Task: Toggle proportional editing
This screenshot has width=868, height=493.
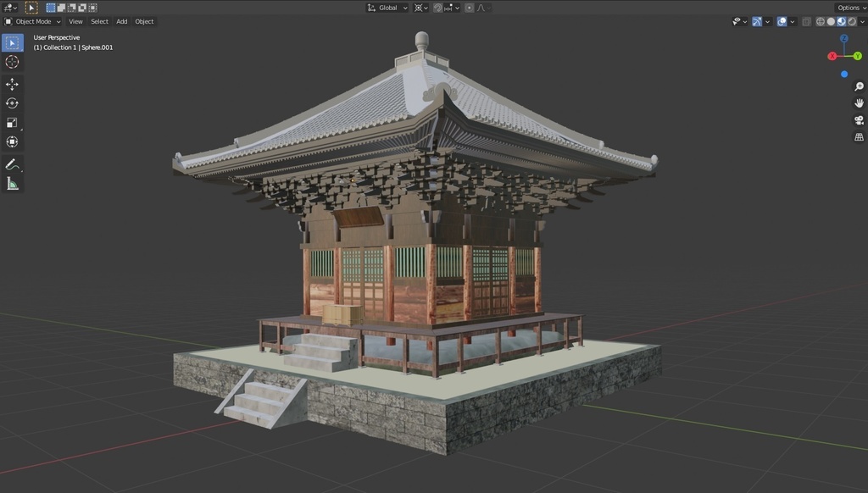Action: point(470,8)
